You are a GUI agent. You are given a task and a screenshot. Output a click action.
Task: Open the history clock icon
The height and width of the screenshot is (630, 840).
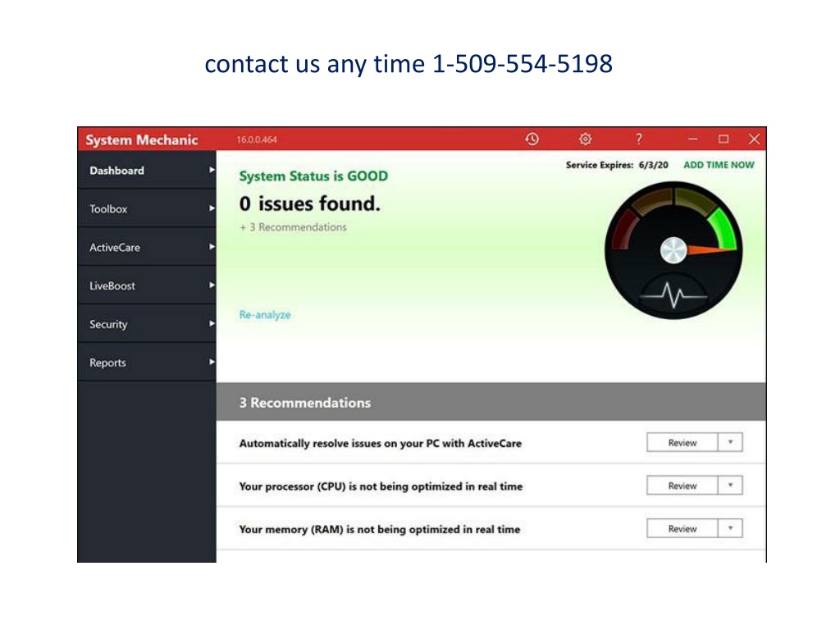532,139
